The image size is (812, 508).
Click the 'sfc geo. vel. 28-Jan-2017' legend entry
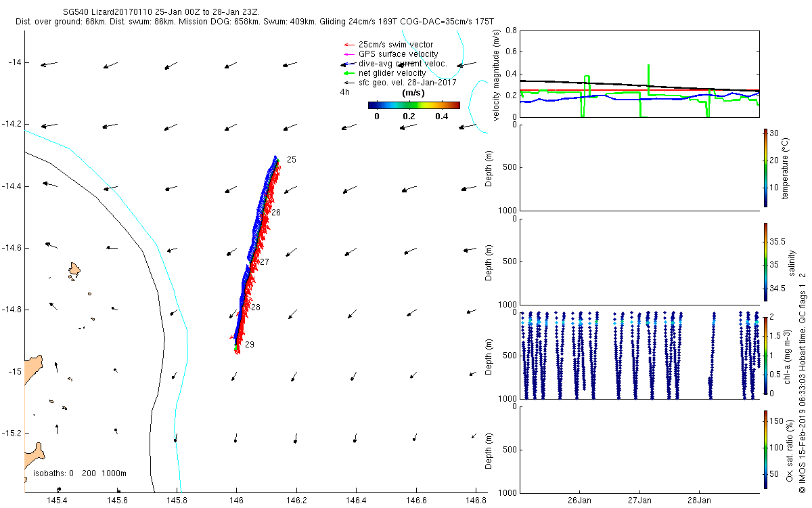click(x=401, y=83)
